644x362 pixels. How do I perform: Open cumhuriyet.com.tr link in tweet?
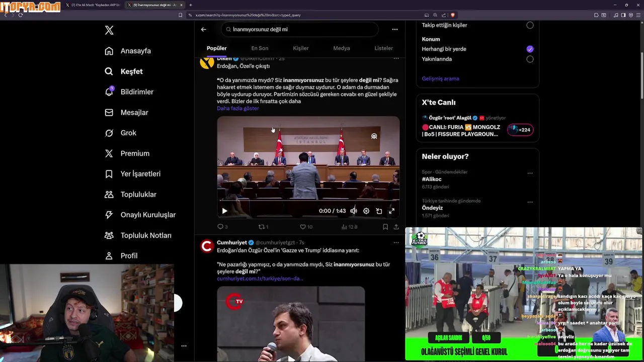[x=260, y=279]
